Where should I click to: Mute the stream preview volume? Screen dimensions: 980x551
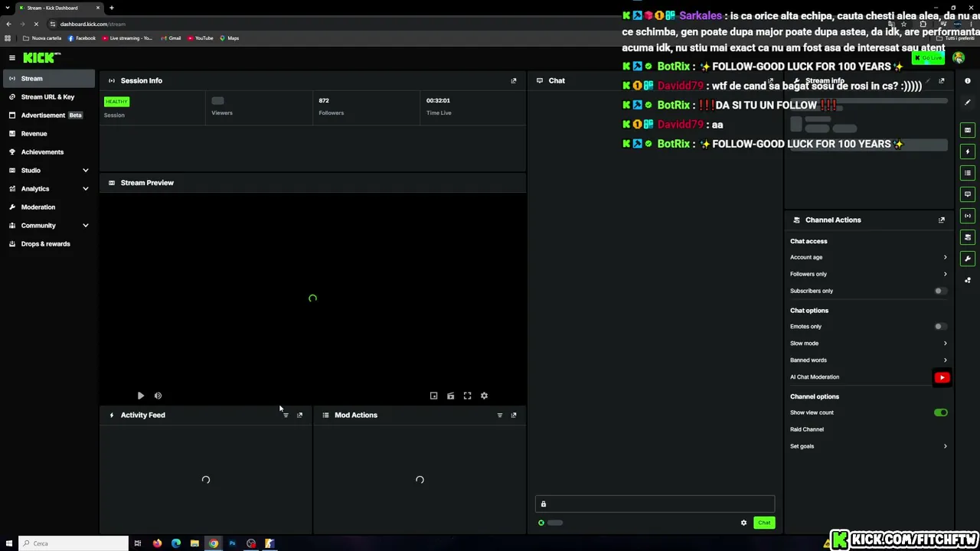pyautogui.click(x=158, y=396)
